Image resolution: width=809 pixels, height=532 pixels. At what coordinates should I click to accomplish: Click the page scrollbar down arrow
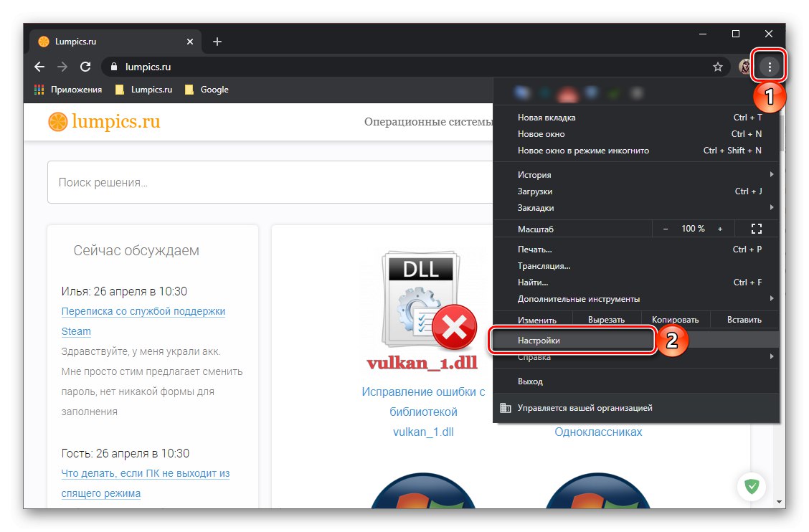click(x=779, y=501)
